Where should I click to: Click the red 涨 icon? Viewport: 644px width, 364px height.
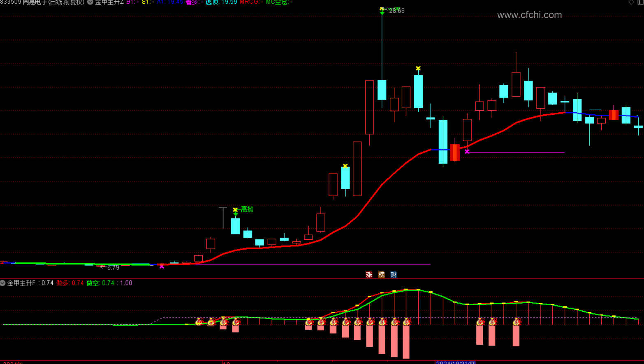[369, 274]
